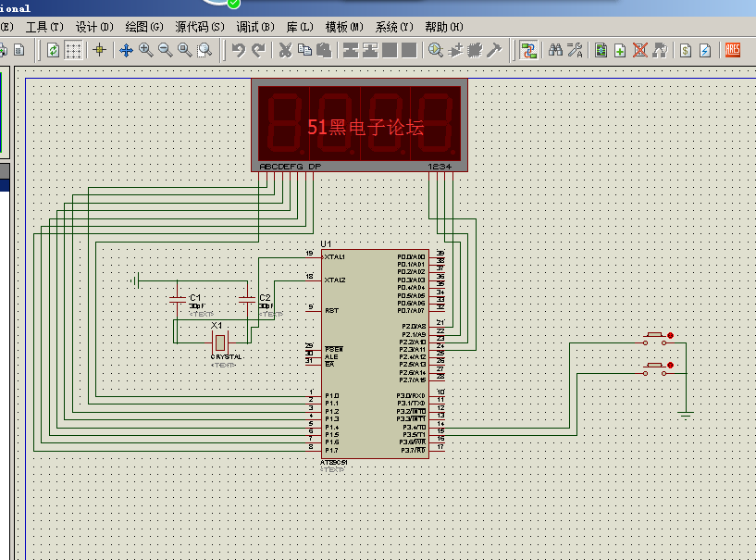The width and height of the screenshot is (756, 560).
Task: Open the 绘图(G) menu
Action: point(144,27)
